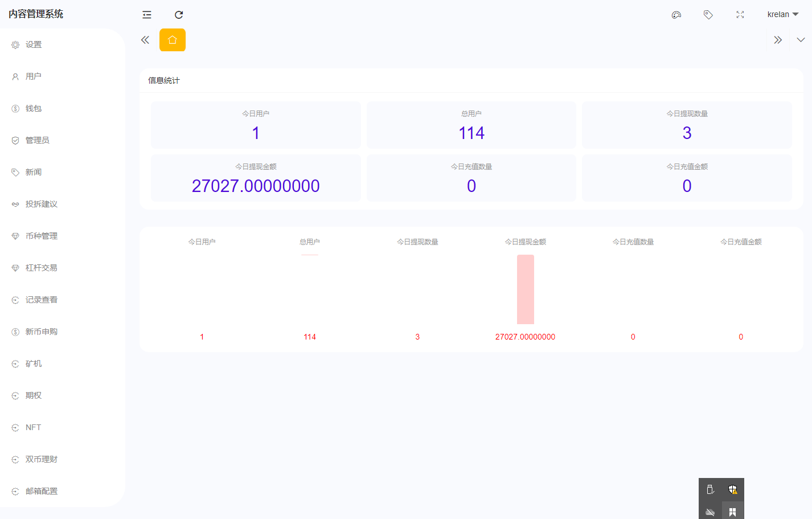Open the tab options chevron dropdown
Image resolution: width=812 pixels, height=519 pixels.
tap(801, 40)
